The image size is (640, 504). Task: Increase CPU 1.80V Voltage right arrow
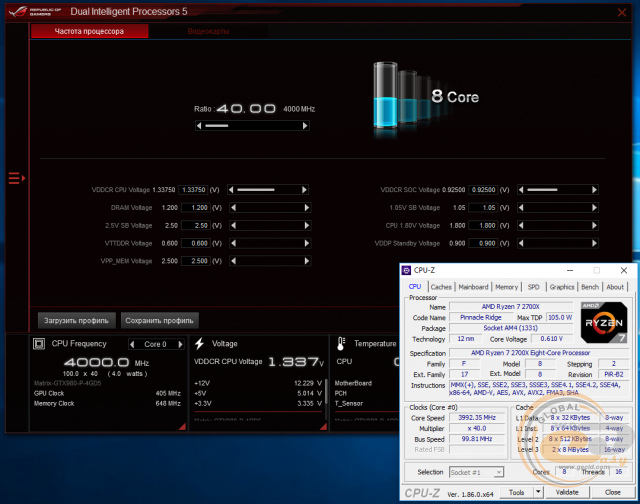pyautogui.click(x=594, y=225)
